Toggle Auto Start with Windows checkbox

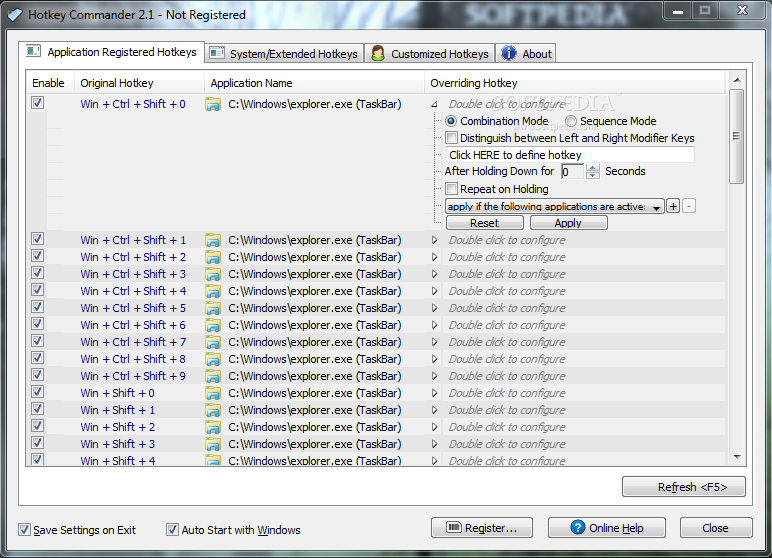(172, 530)
